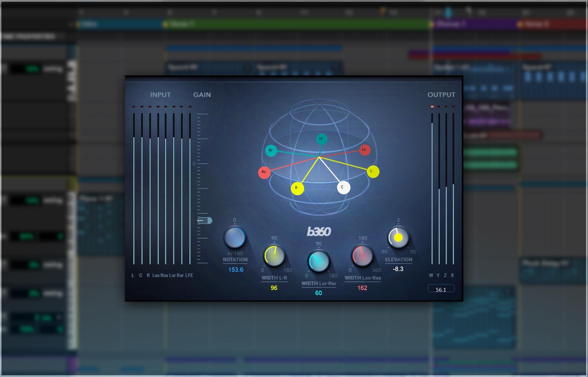Viewport: 588px width, 377px height.
Task: Click the L input channel meter
Action: (134, 188)
